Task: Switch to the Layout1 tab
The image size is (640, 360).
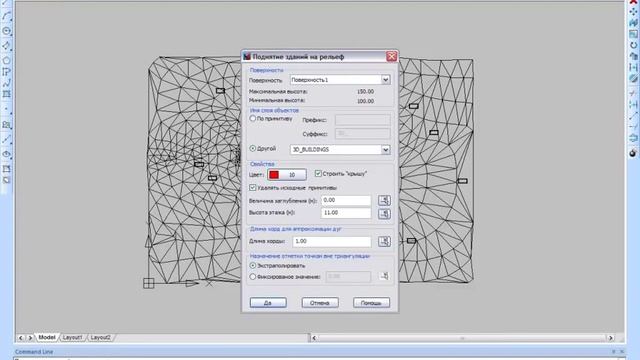Action: (x=72, y=338)
